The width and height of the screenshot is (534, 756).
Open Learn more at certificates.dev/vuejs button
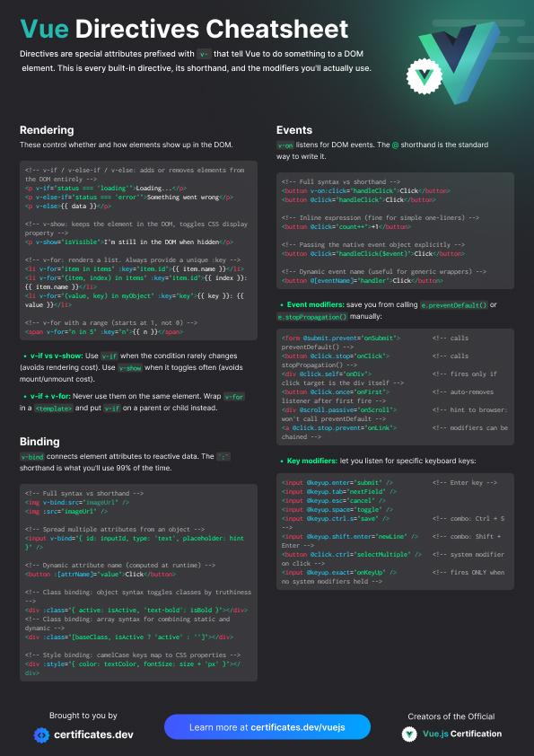267,727
